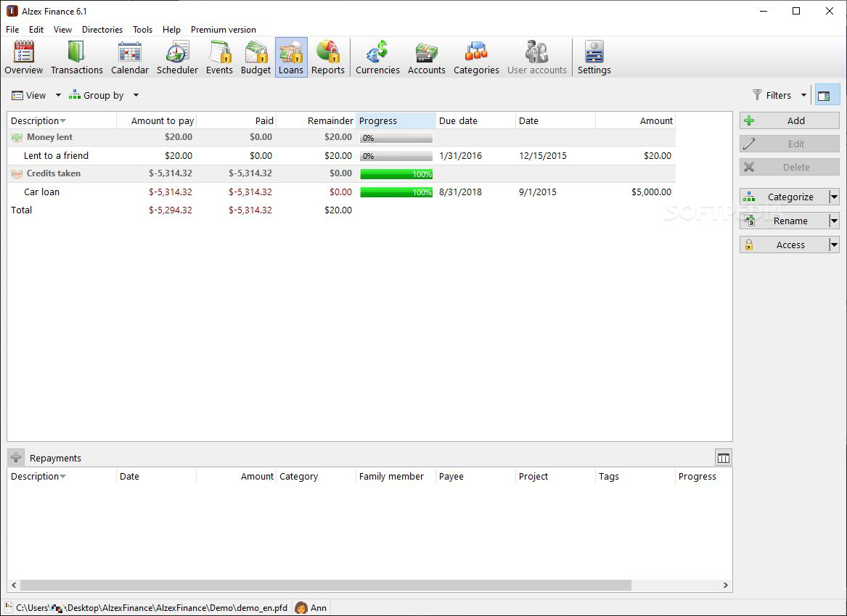
Task: Click the demo_en.pfd file path in status bar
Action: pos(152,608)
